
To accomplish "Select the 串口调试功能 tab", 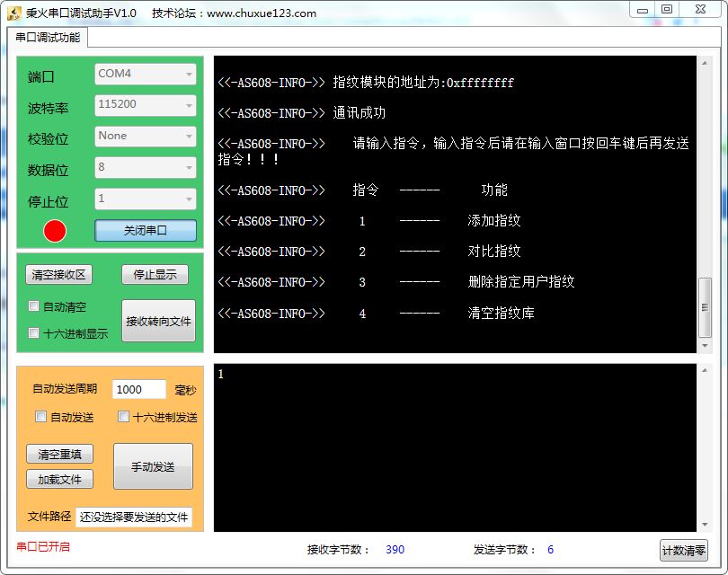I will pos(49,38).
